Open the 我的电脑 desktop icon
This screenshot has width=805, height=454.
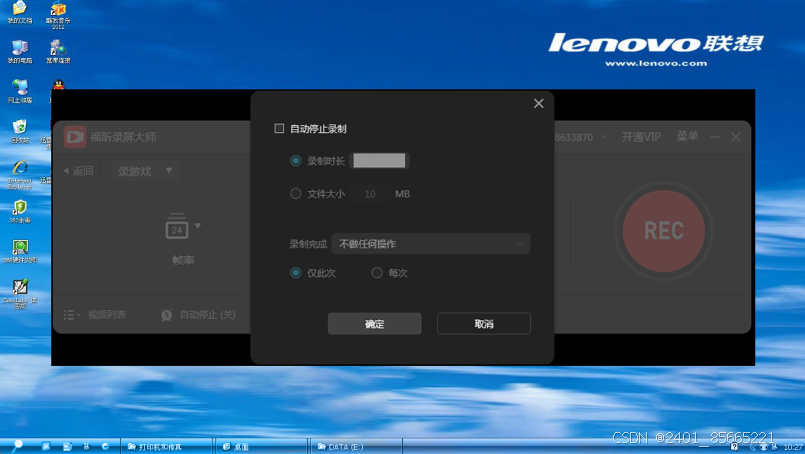(x=20, y=52)
